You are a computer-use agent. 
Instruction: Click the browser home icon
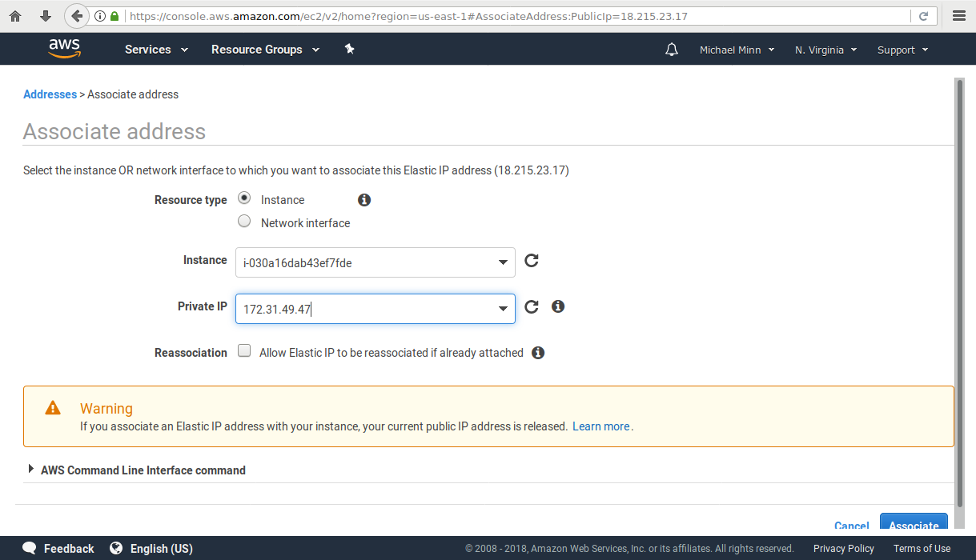coord(15,16)
